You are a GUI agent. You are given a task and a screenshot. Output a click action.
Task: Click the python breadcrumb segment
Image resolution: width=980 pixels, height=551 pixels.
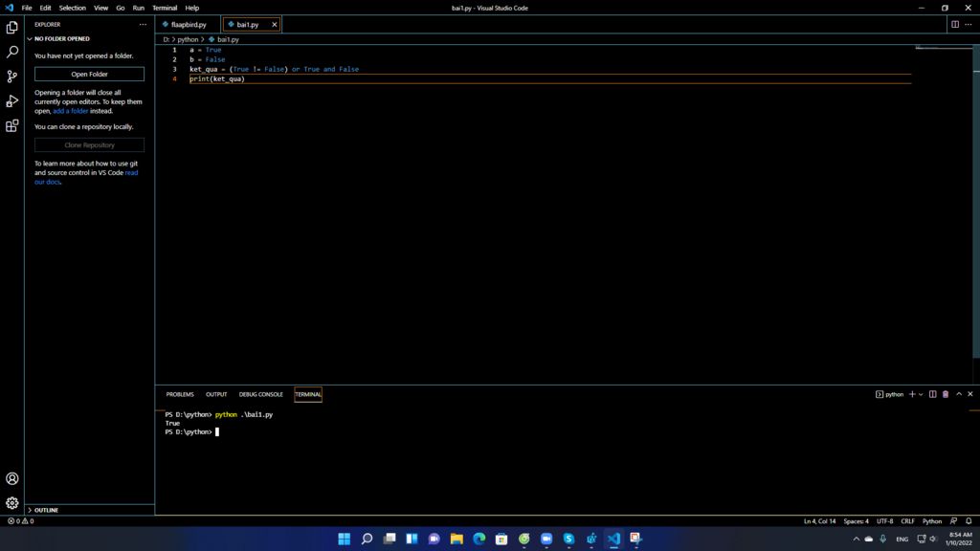click(188, 39)
